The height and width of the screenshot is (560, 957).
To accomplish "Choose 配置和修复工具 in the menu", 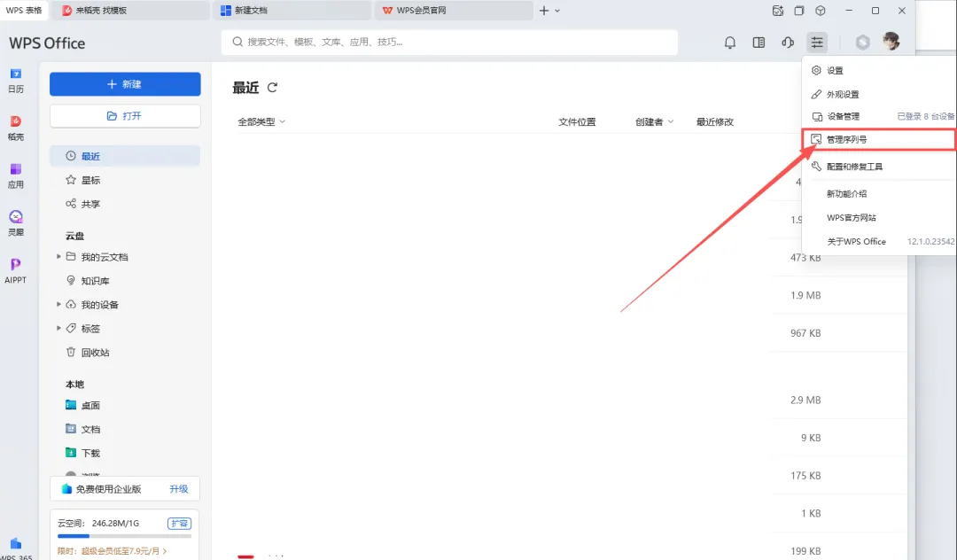I will click(879, 167).
